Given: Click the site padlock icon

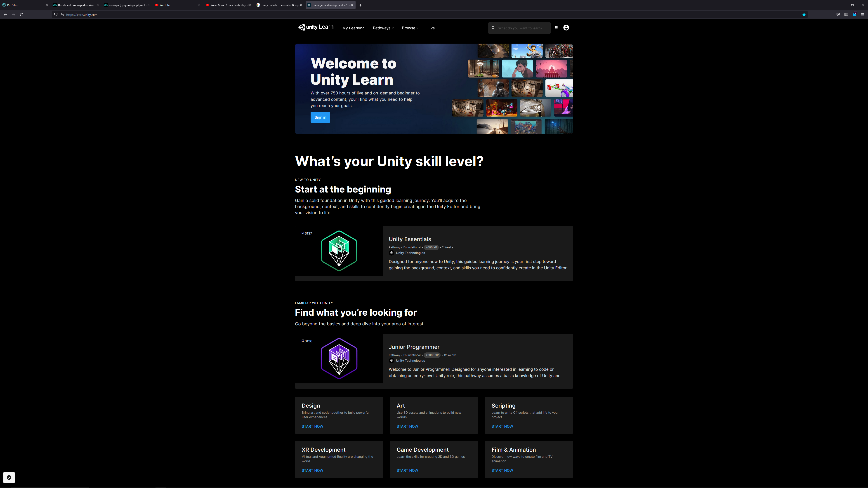Looking at the screenshot, I should coord(62,14).
